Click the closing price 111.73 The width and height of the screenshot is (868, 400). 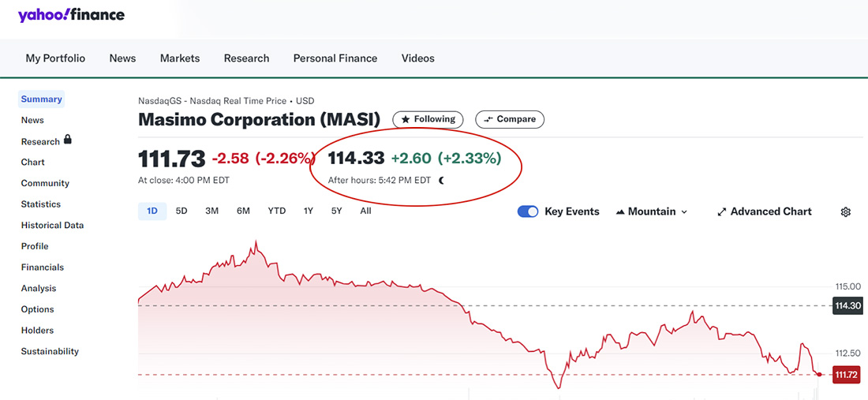[171, 159]
